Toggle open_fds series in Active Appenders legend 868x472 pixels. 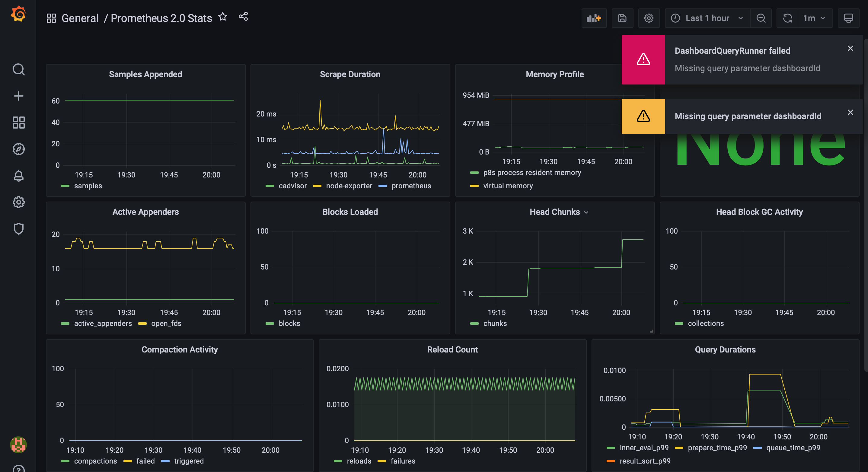[166, 324]
